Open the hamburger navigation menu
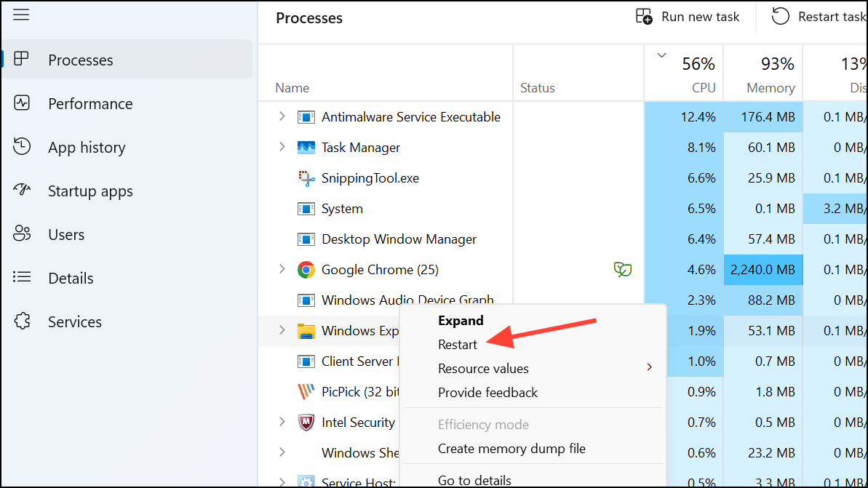Viewport: 868px width, 488px height. (20, 14)
